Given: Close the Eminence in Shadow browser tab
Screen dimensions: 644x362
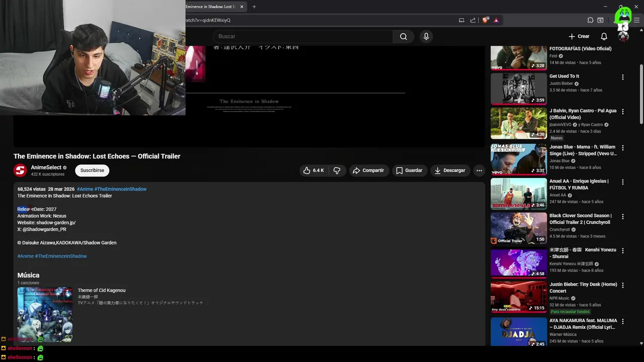Looking at the screenshot, I should 242,7.
